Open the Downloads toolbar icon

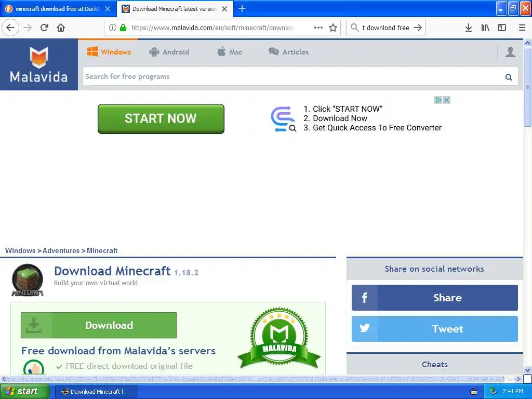click(x=469, y=28)
